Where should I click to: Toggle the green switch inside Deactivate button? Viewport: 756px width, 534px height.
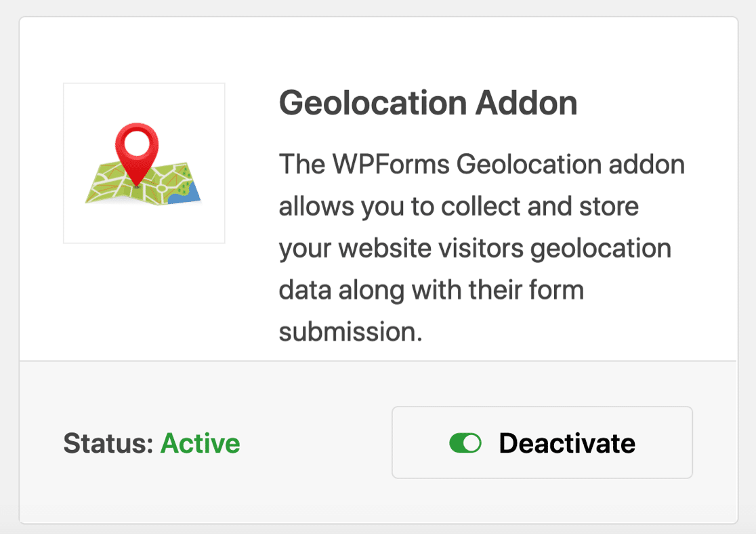(465, 443)
